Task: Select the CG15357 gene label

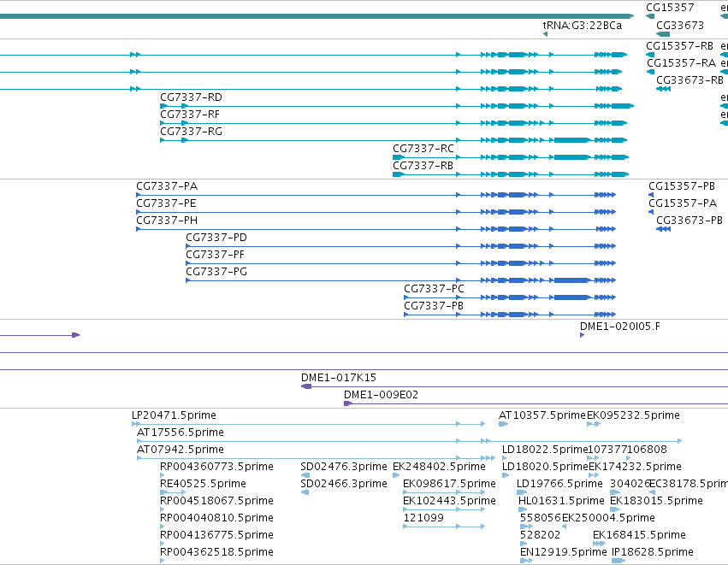Action: pyautogui.click(x=670, y=8)
